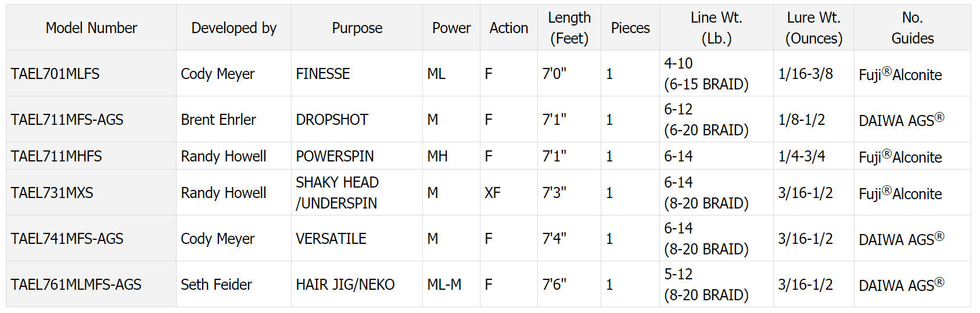The image size is (980, 313).
Task: Click the No. Guides header
Action: pyautogui.click(x=912, y=28)
